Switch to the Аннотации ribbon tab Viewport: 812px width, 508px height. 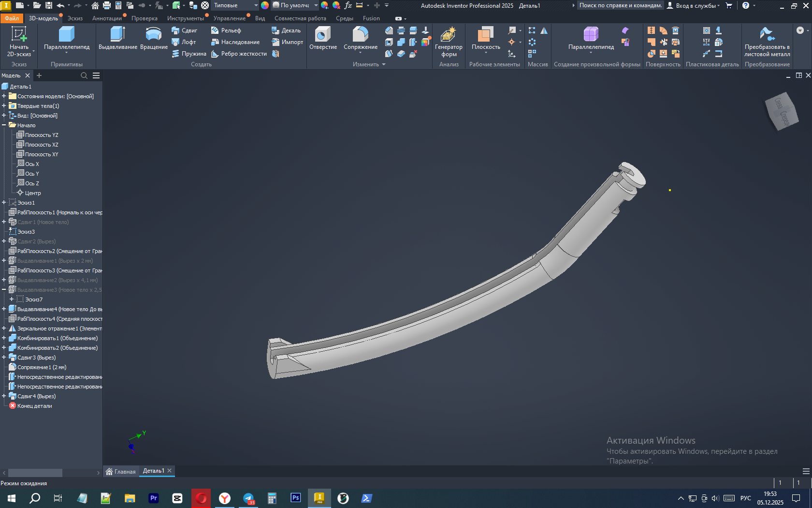(107, 18)
